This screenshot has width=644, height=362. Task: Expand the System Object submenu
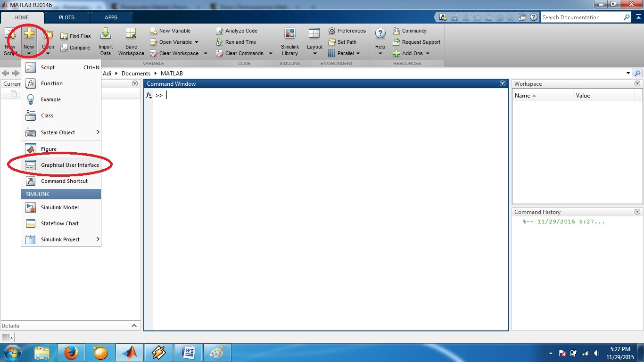(98, 132)
